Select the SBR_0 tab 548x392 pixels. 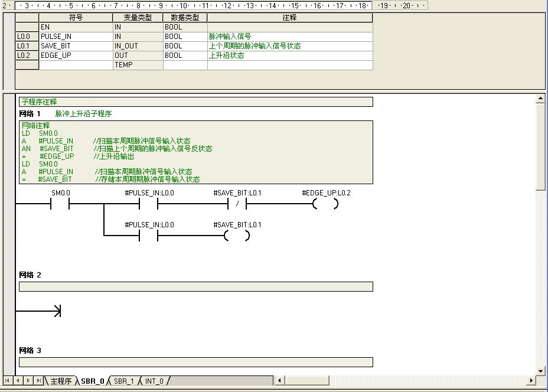[x=93, y=381]
